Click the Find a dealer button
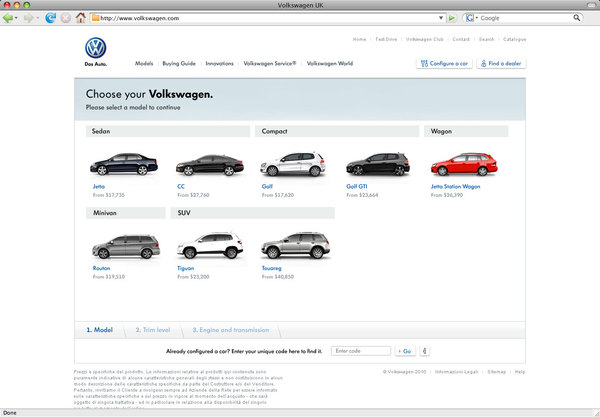Viewport: 600px width, 417px height. 501,63
